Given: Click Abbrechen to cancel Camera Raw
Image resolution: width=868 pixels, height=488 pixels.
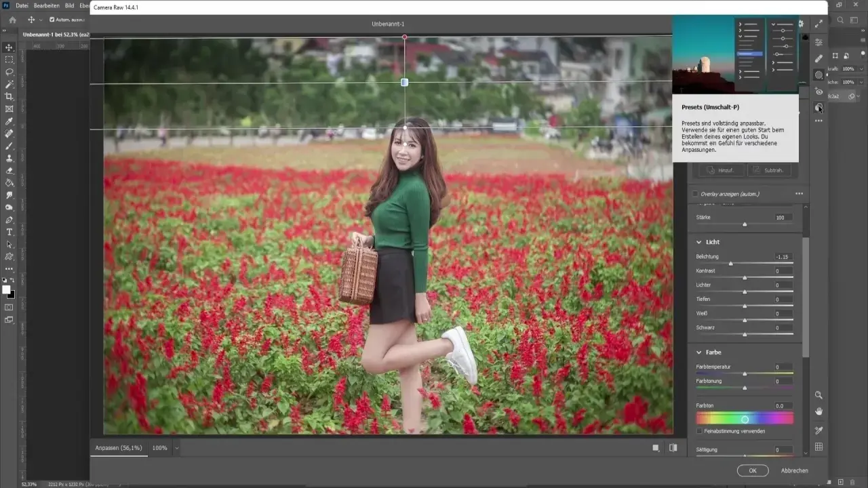Looking at the screenshot, I should (x=794, y=470).
